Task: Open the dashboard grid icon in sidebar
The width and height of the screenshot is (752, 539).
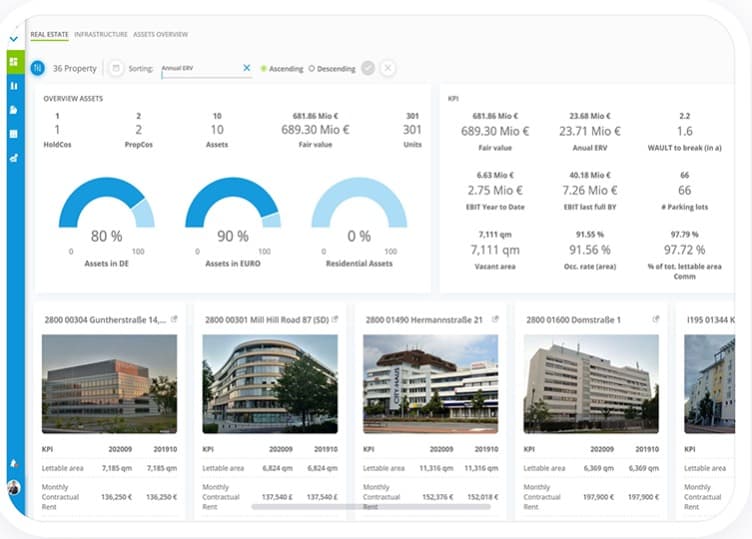Action: 14,62
